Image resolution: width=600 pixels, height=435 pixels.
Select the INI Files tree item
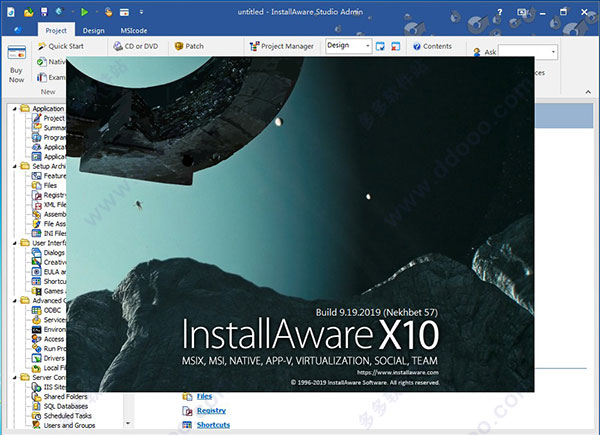pyautogui.click(x=49, y=233)
